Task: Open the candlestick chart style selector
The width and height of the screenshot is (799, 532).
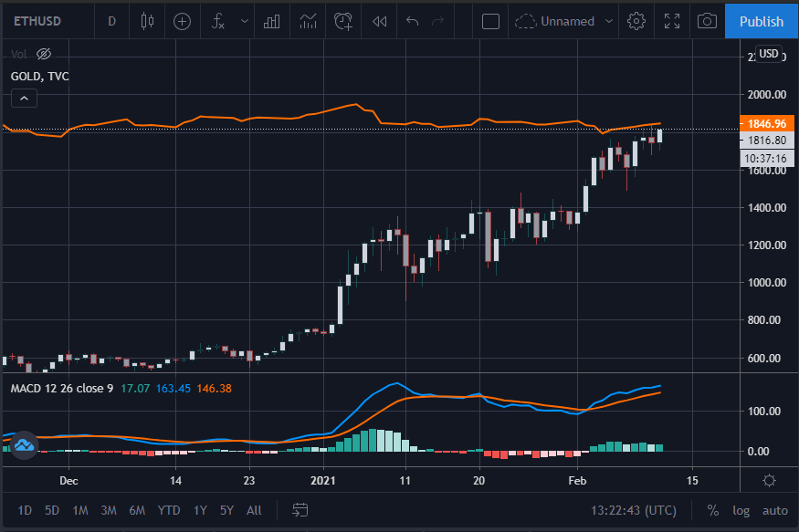Action: [x=147, y=21]
